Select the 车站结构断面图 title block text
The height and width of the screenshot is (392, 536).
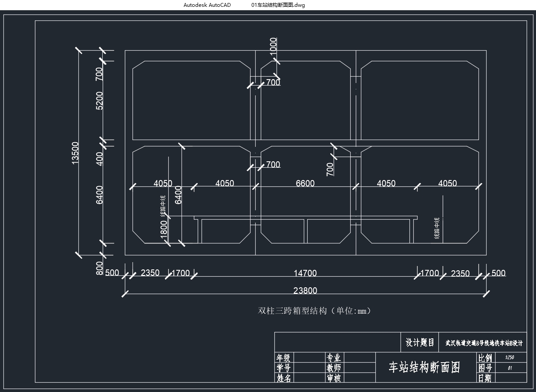424,367
